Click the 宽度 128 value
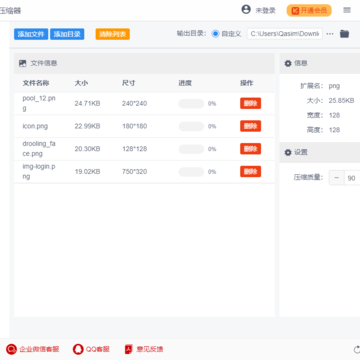 click(x=334, y=115)
